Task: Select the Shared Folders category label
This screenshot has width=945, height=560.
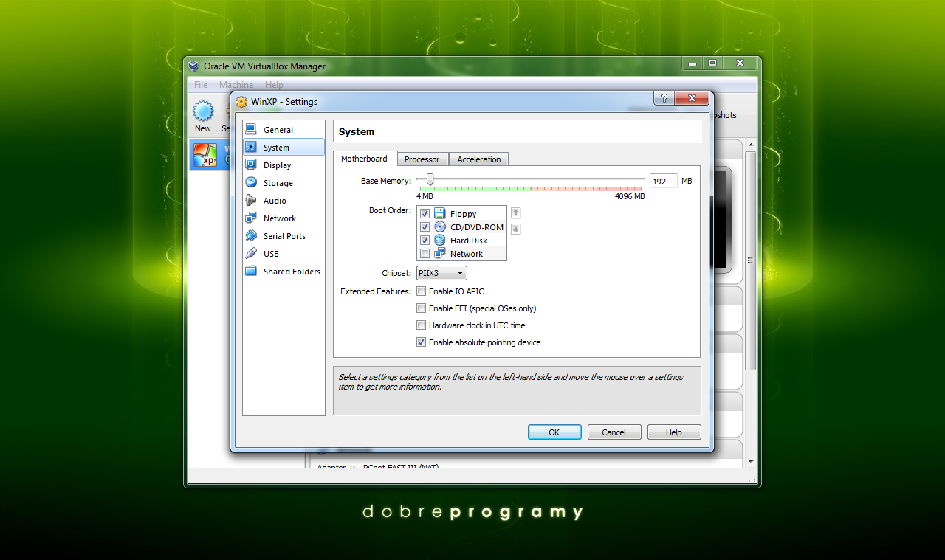Action: click(292, 272)
